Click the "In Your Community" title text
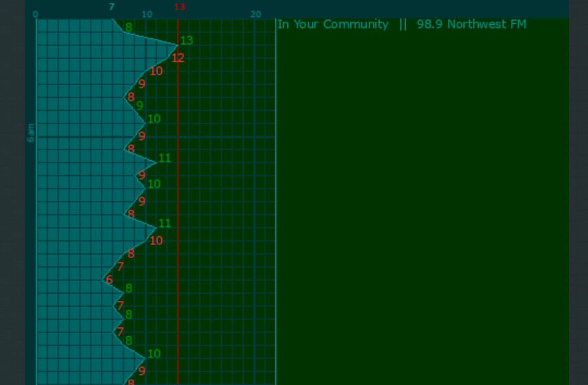The width and height of the screenshot is (588, 385). point(333,24)
